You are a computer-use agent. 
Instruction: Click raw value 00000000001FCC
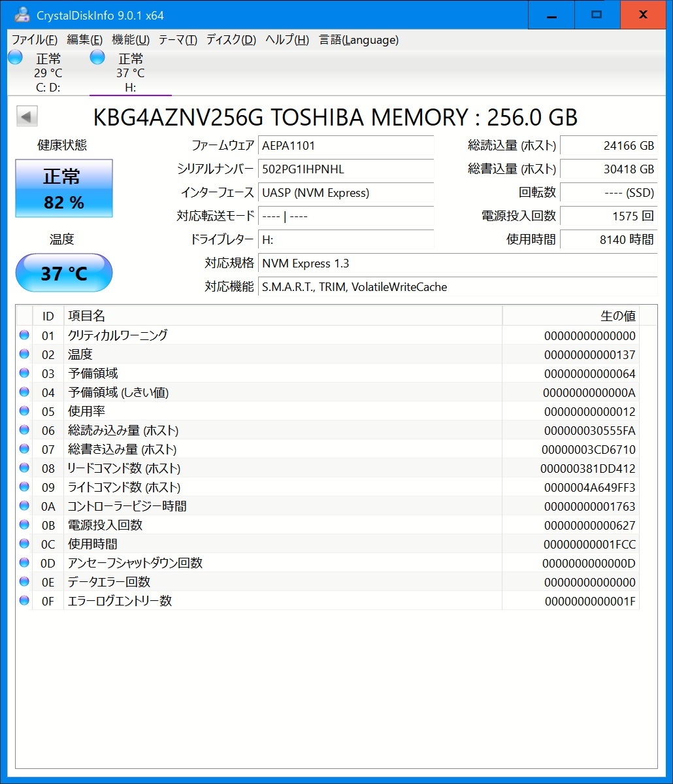[589, 544]
